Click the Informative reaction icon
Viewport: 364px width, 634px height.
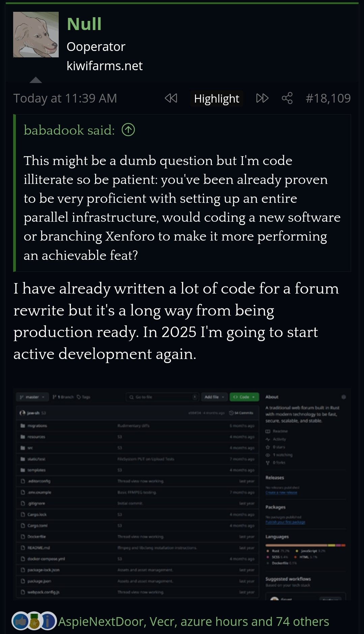[x=48, y=621]
